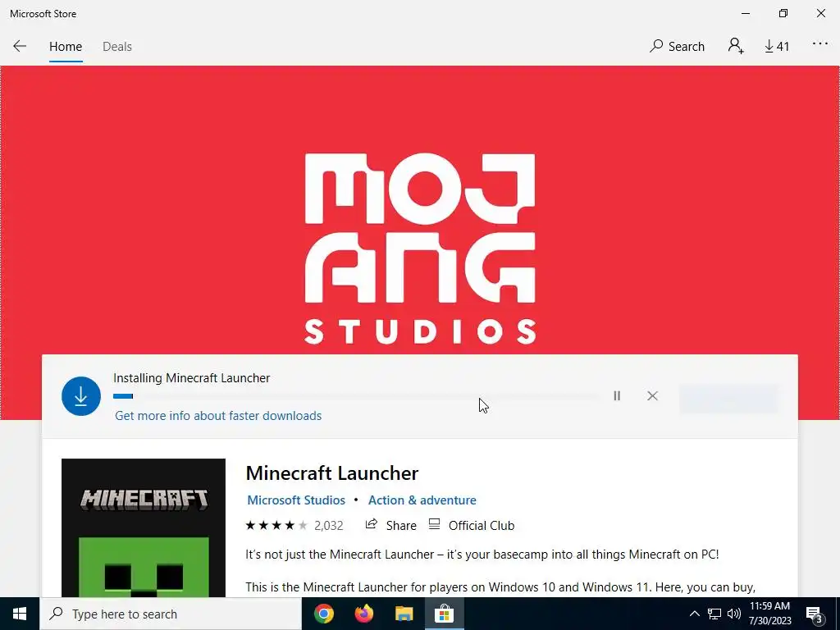Click the basecamp into all things Minecraft line
Image resolution: width=840 pixels, height=630 pixels.
point(482,554)
